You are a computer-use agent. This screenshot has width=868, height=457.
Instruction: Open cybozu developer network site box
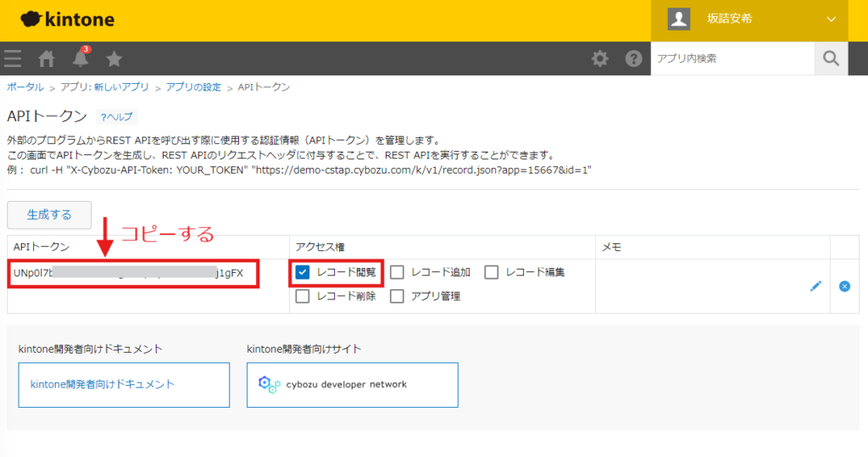(x=353, y=385)
